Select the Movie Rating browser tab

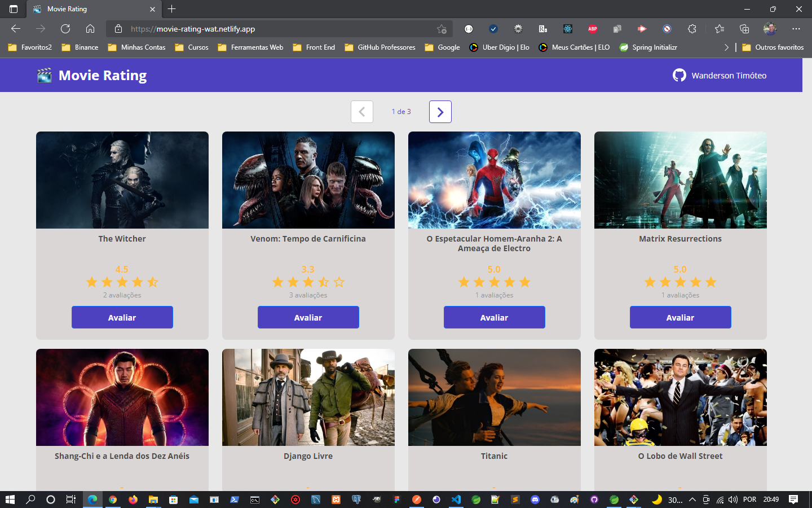click(94, 9)
